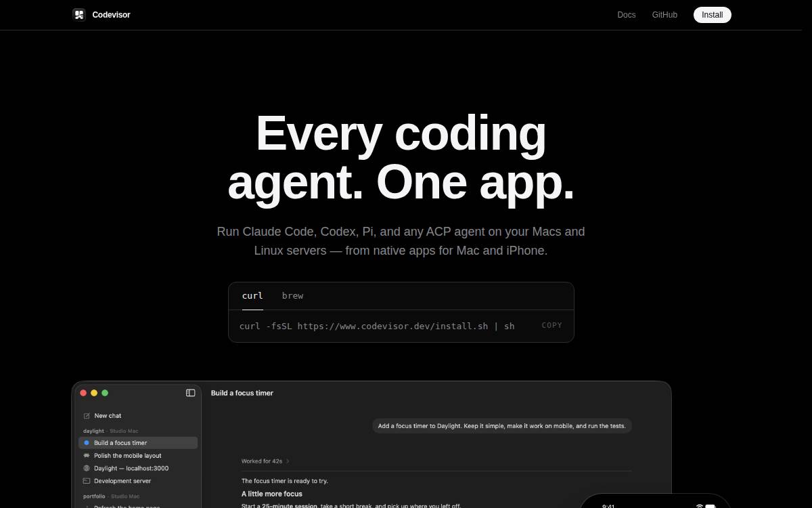Expand the Worked for 42s chevron
Viewport: 812px width, 508px height.
point(288,461)
